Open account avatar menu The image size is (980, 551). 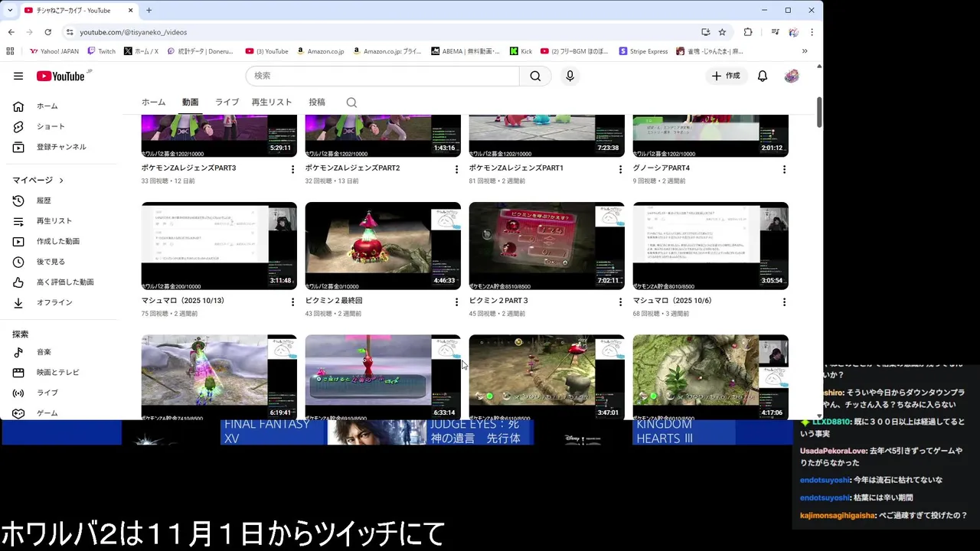click(792, 76)
